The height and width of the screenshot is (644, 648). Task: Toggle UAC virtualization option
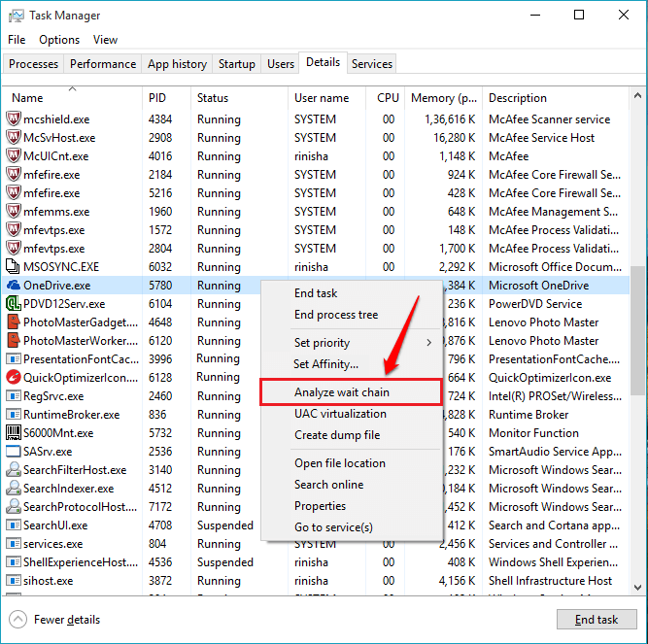pyautogui.click(x=352, y=414)
